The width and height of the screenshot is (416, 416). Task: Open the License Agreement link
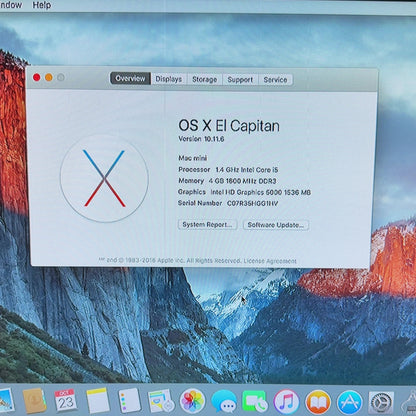click(270, 261)
